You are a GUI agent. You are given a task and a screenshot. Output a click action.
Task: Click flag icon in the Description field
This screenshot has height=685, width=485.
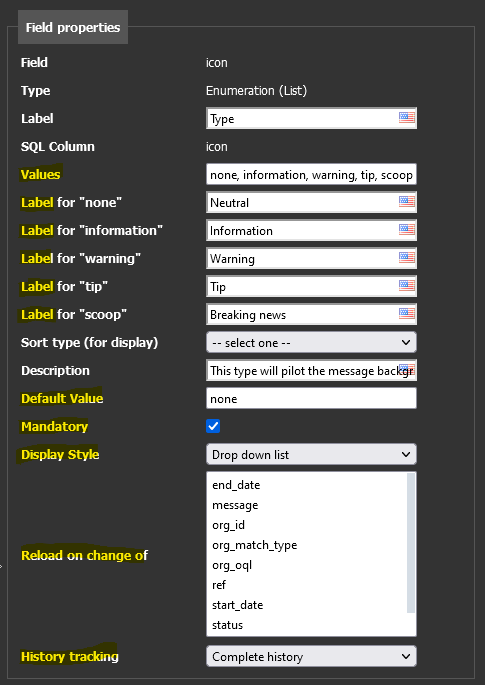pyautogui.click(x=407, y=369)
